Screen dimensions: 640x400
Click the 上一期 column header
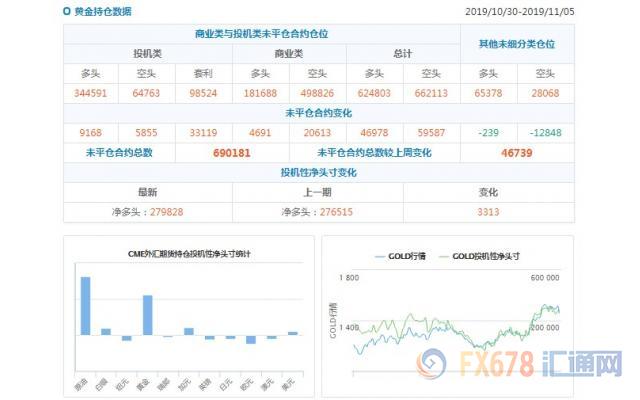(317, 192)
